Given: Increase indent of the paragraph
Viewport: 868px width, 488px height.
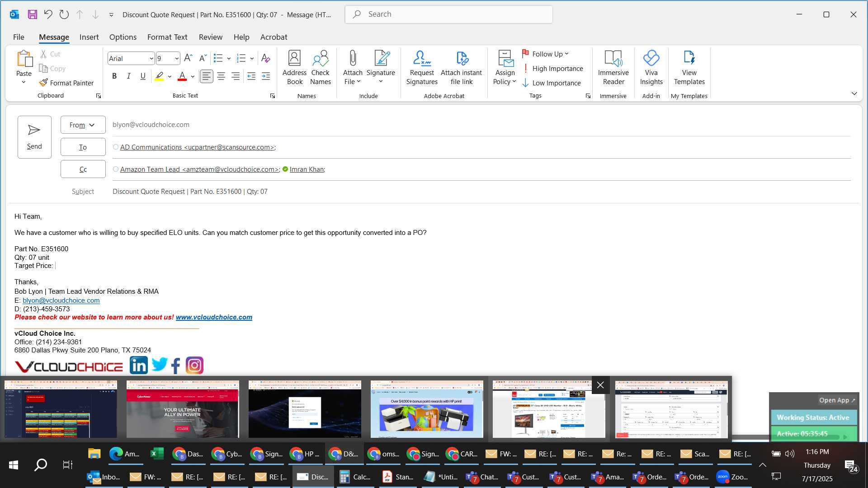Looking at the screenshot, I should (x=266, y=76).
